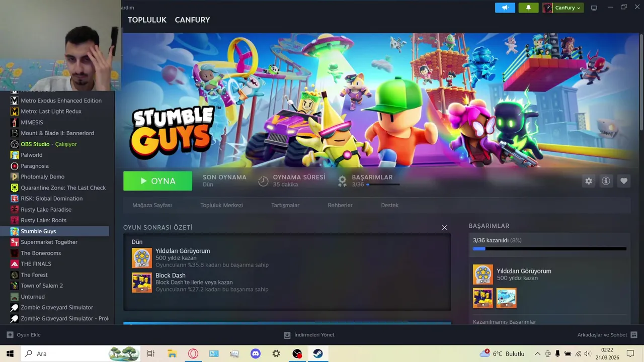The width and height of the screenshot is (644, 362).
Task: Click the Stumble Guys icon in library list
Action: (x=15, y=231)
